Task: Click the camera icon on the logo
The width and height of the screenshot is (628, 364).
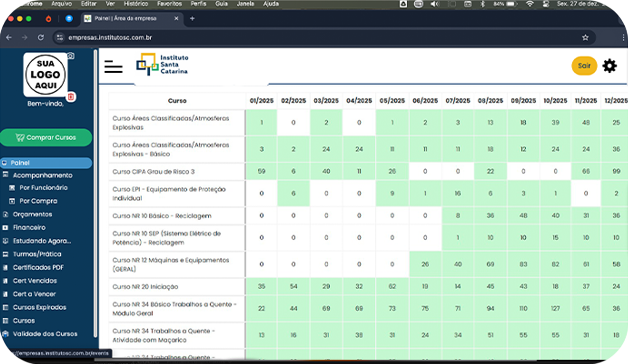Action: tap(70, 56)
